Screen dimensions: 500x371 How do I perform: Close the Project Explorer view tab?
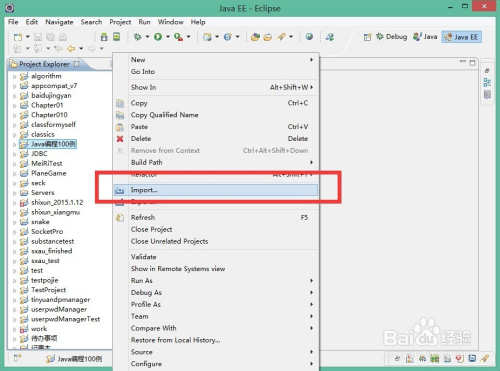click(77, 64)
